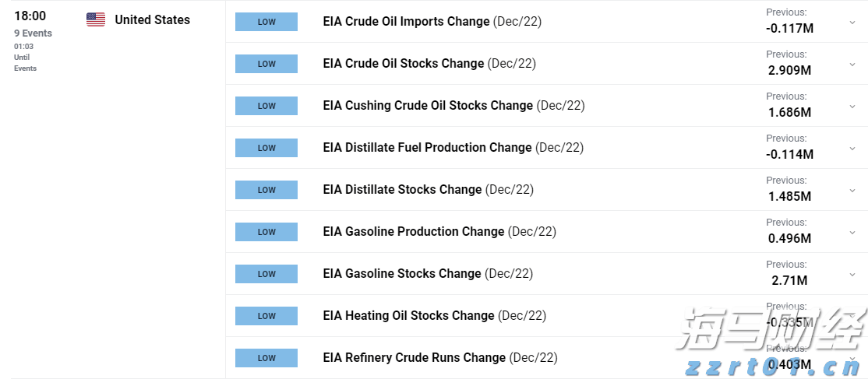The width and height of the screenshot is (868, 379).
Task: Click LOW badge beside Refinery Crude Runs Change
Action: pos(266,358)
